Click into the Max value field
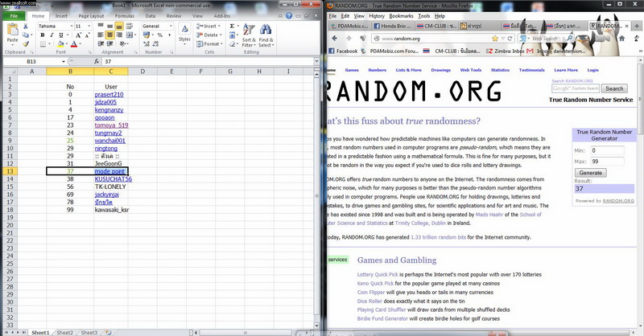This screenshot has height=336, width=644. [608, 162]
